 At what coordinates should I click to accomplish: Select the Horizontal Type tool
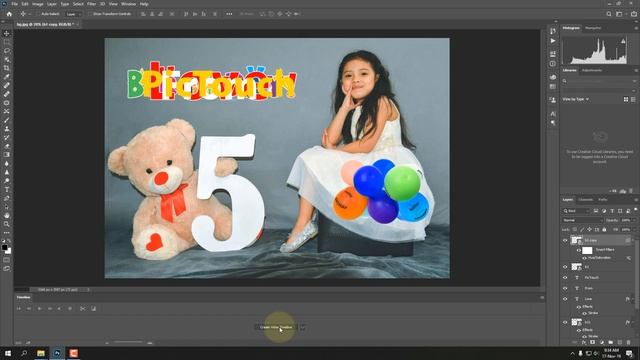(x=7, y=189)
